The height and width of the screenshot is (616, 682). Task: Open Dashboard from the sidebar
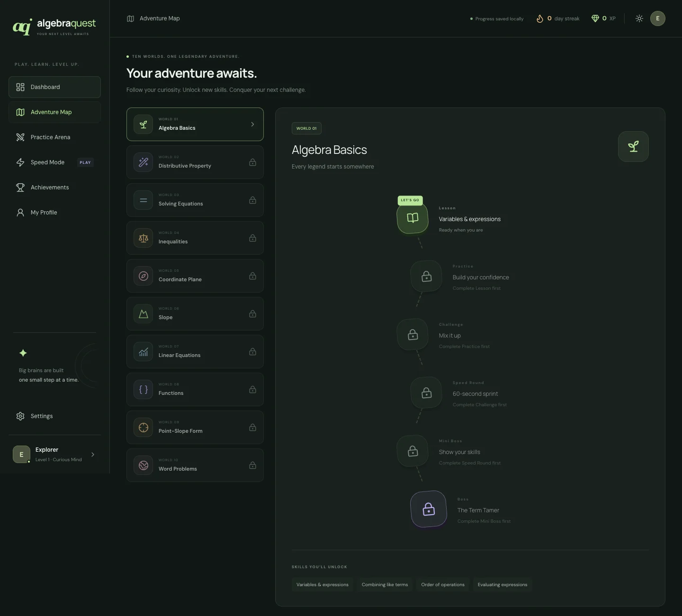pyautogui.click(x=54, y=87)
